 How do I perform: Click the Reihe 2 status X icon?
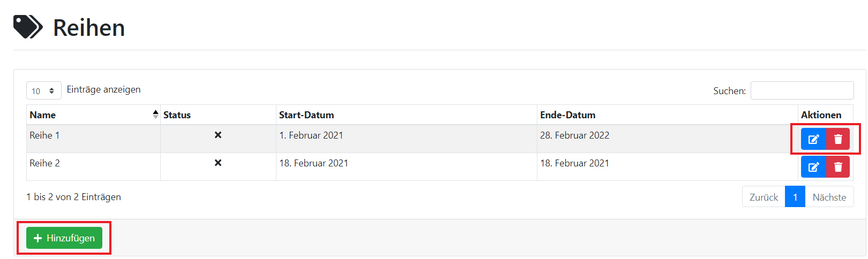coord(218,163)
